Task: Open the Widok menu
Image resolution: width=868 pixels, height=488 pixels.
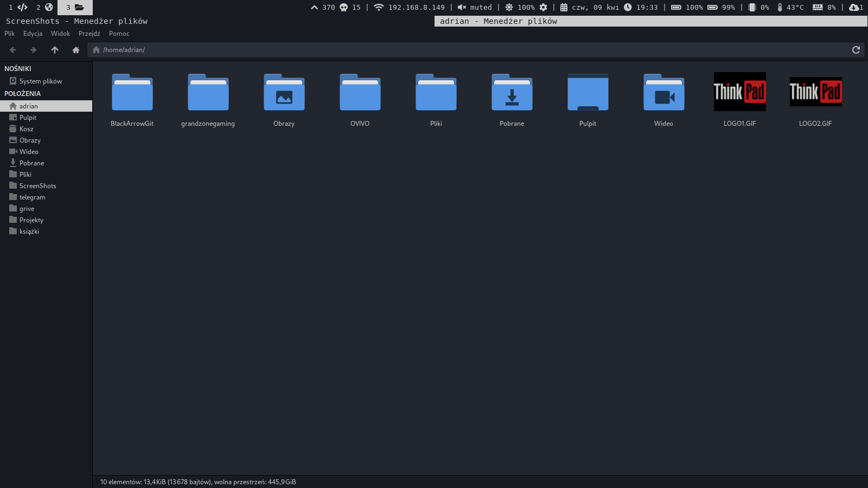Action: point(60,34)
